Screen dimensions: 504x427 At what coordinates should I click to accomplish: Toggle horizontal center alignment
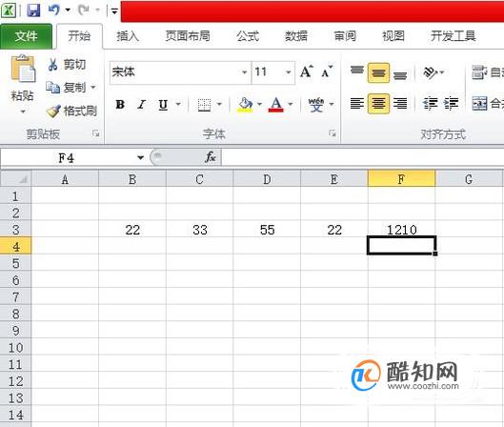coord(378,104)
